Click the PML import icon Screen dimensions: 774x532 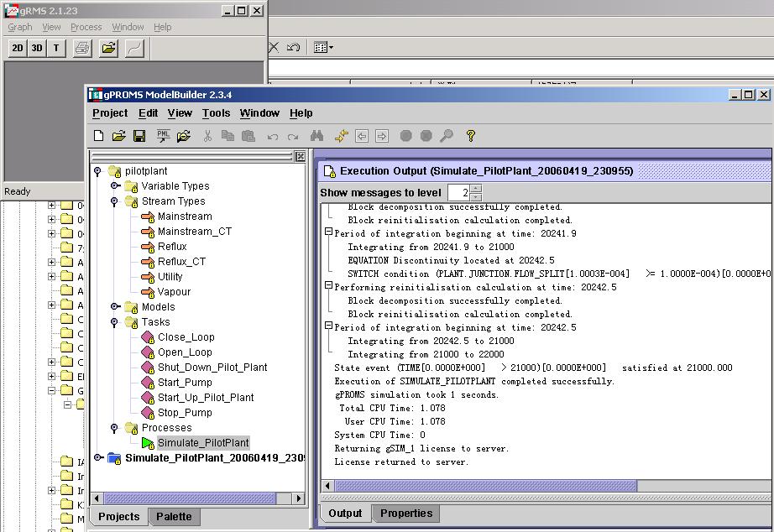point(164,136)
